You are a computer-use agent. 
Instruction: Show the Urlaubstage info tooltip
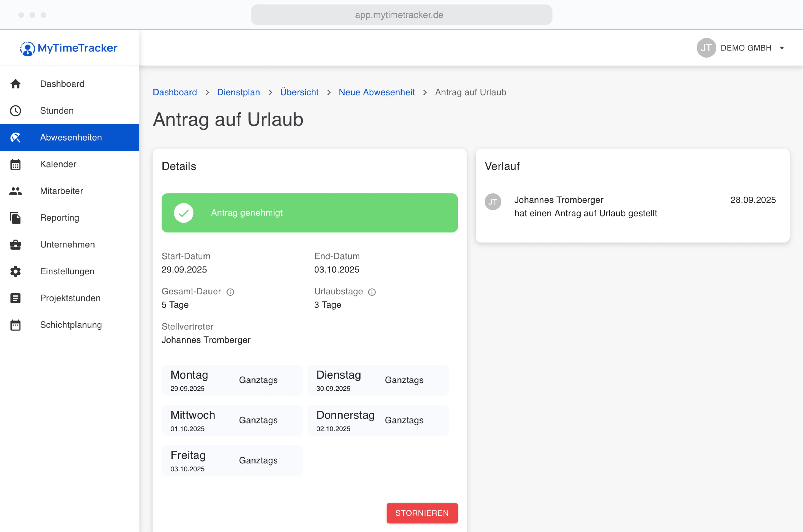click(372, 292)
